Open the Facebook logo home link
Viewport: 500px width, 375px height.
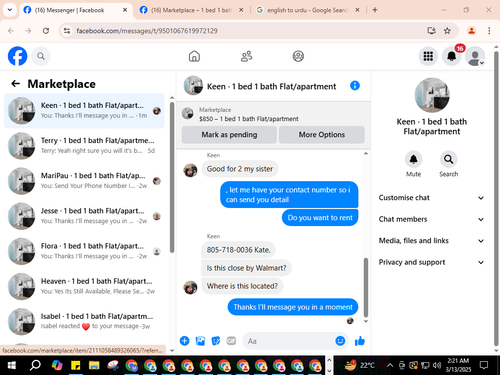tap(17, 56)
